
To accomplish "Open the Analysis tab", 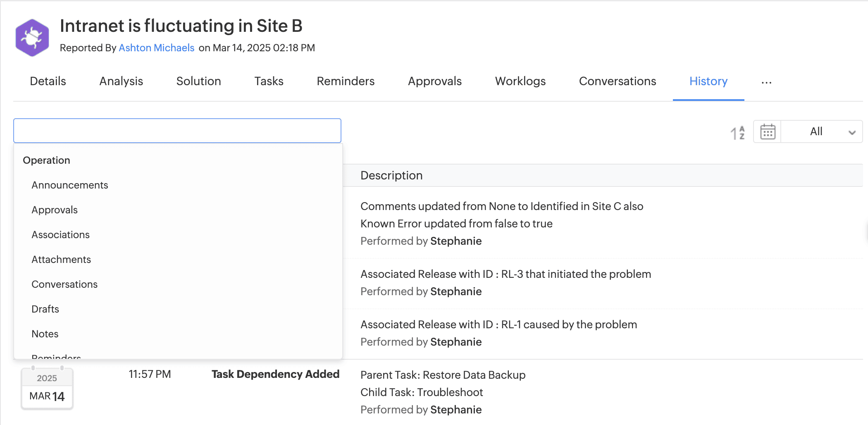I will [121, 81].
